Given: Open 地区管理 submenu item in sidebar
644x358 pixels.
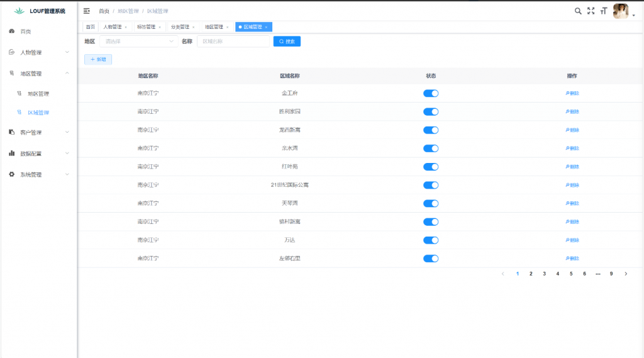Looking at the screenshot, I should point(38,94).
